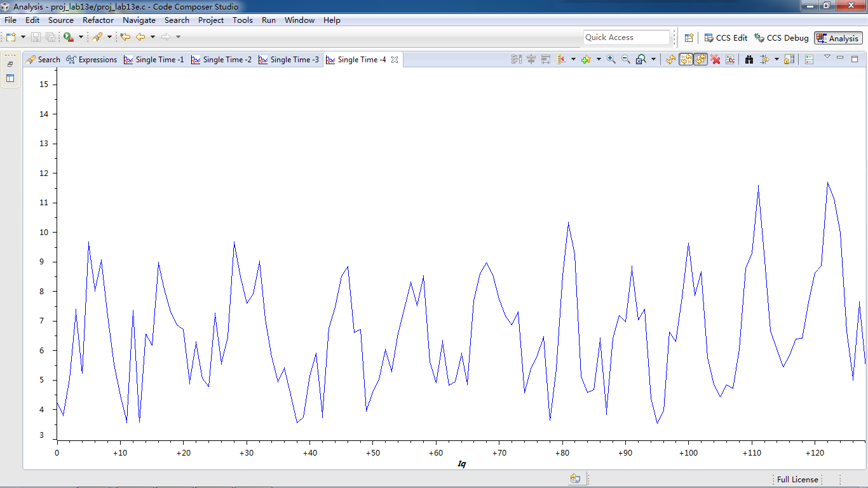
Task: Click the flashlight Search toolbar icon
Action: click(97, 37)
